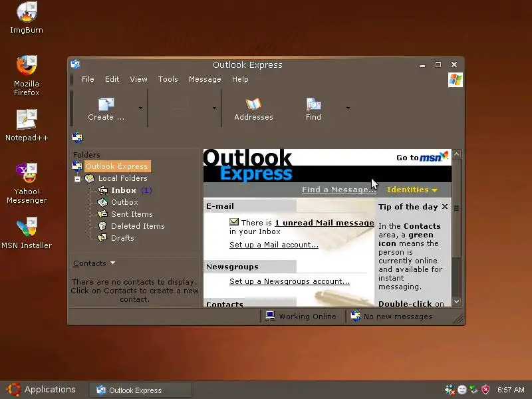Image resolution: width=532 pixels, height=399 pixels.
Task: Open the Mozilla Firefox desktop icon
Action: [x=27, y=65]
